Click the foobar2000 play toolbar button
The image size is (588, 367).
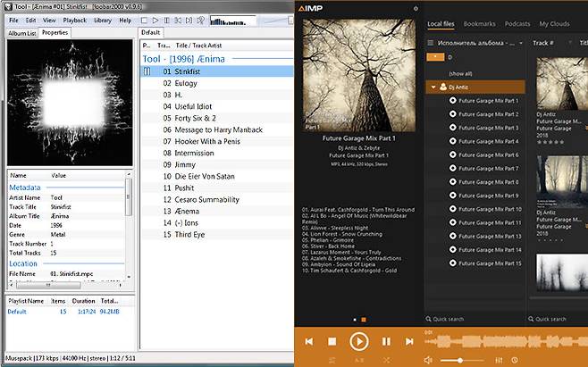[155, 20]
